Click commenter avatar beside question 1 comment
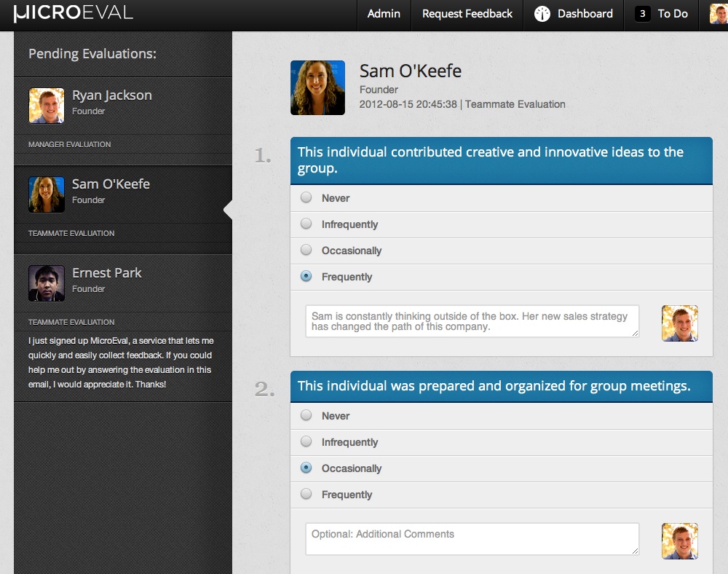 click(x=679, y=323)
